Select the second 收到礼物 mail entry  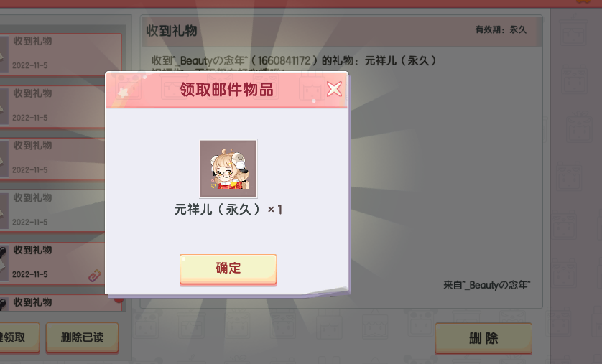pos(52,106)
